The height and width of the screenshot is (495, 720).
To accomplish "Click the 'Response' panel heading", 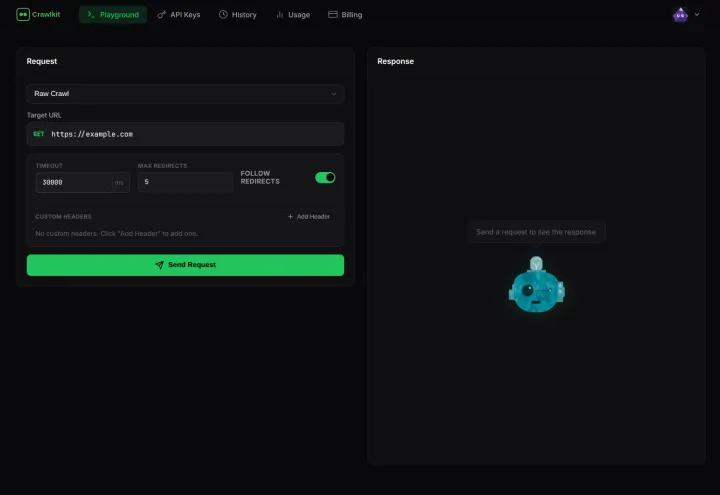I will (x=395, y=61).
